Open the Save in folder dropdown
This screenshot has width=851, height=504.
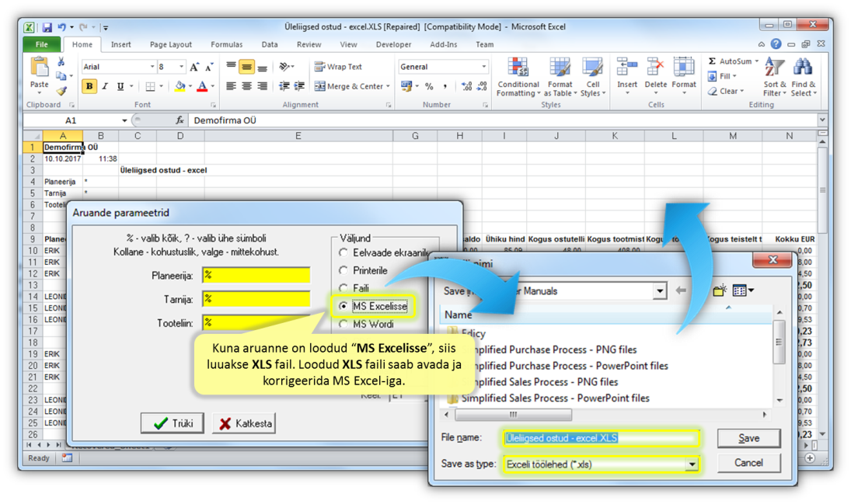coord(659,291)
